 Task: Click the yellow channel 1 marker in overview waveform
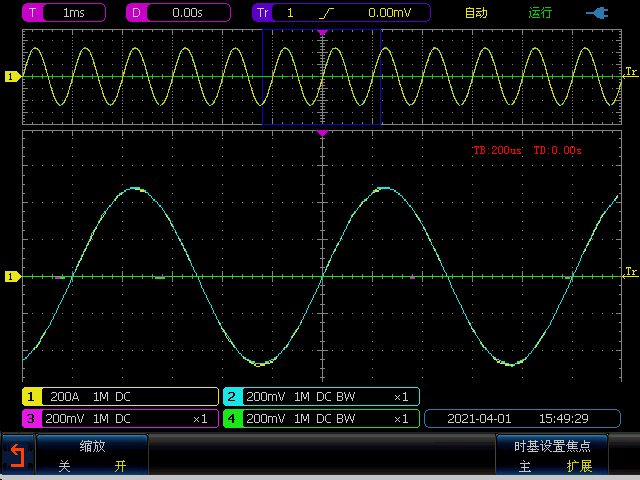(x=12, y=76)
